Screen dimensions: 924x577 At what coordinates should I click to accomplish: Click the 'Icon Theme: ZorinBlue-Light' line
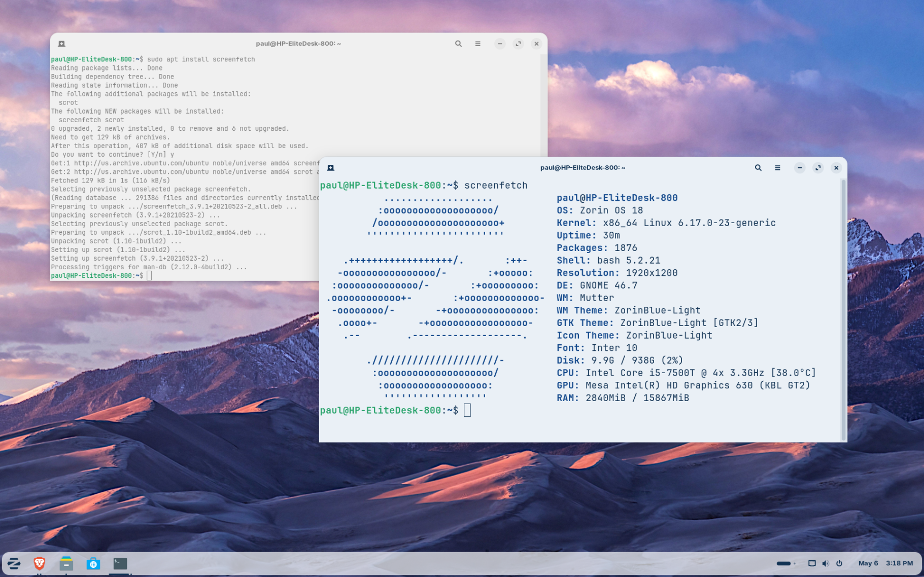coord(634,336)
